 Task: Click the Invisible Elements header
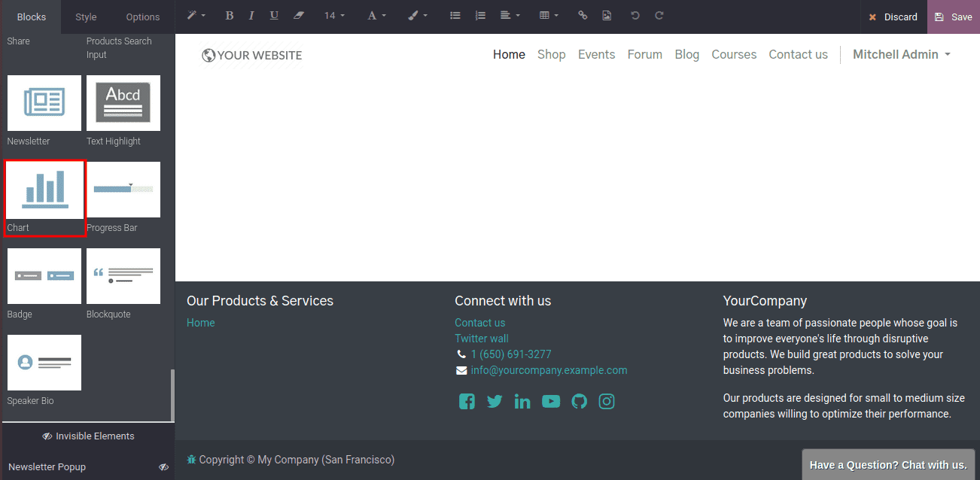88,436
